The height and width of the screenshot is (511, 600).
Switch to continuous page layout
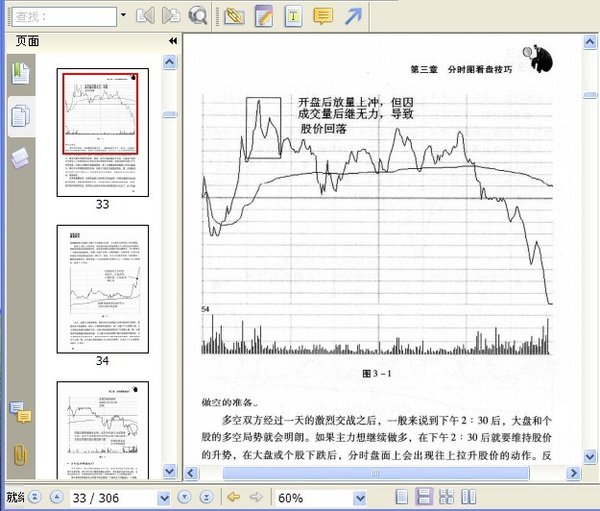point(424,497)
